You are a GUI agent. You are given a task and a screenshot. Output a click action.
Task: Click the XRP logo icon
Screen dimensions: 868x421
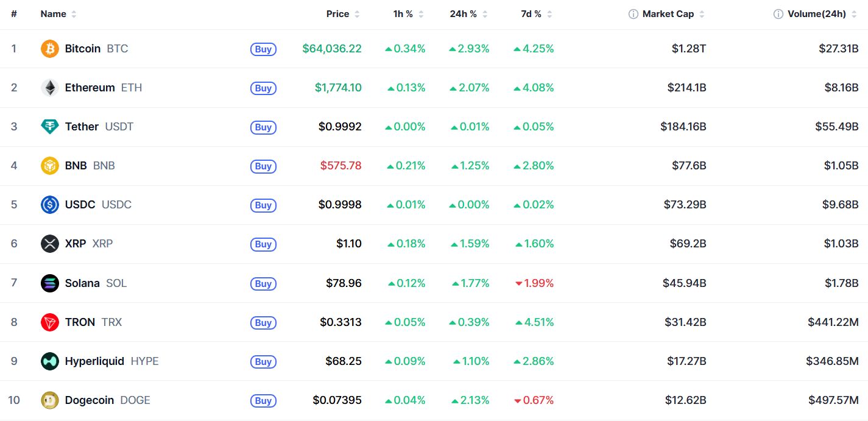point(50,244)
